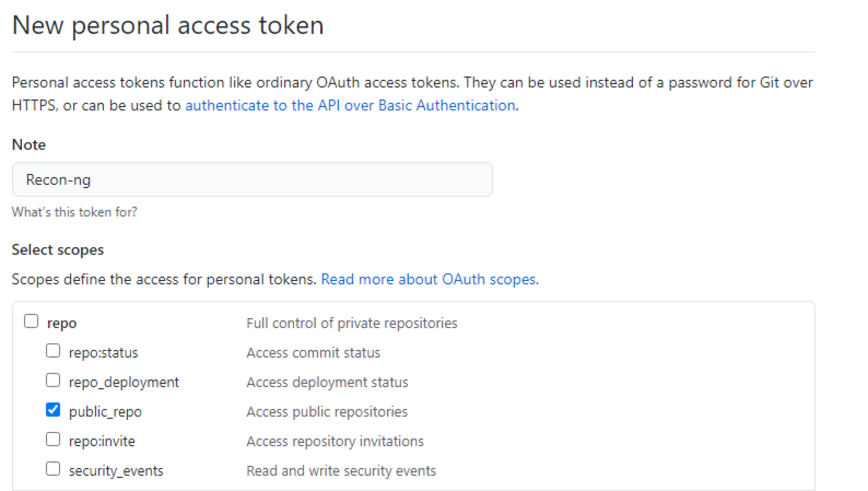Click the 'repo_deployment' scope name text
Image resolution: width=868 pixels, height=491 pixels.
coord(124,382)
